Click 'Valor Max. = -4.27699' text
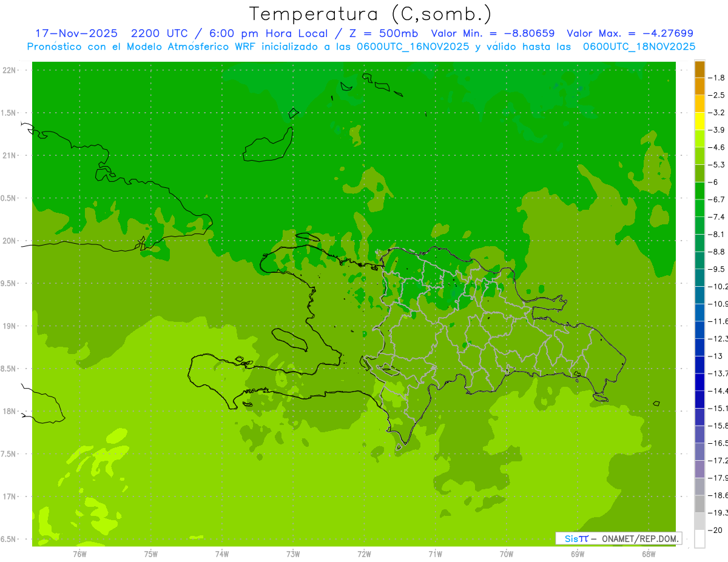Screen dimensions: 728x562 coord(630,34)
